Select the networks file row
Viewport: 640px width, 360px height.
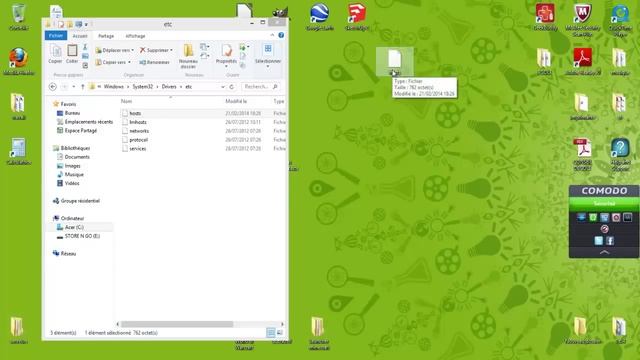tap(203, 131)
